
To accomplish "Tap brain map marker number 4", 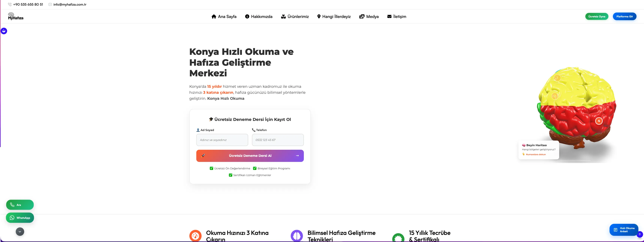I will tap(599, 121).
